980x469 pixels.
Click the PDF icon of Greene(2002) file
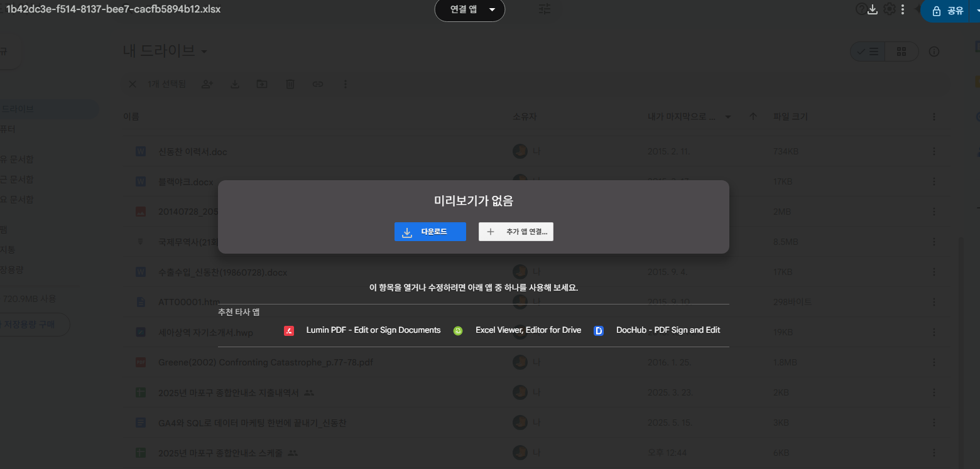[141, 362]
